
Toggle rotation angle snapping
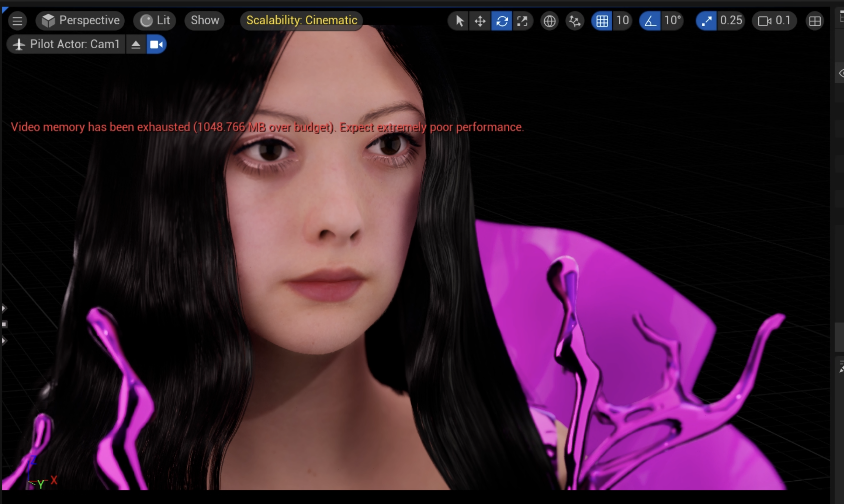650,21
